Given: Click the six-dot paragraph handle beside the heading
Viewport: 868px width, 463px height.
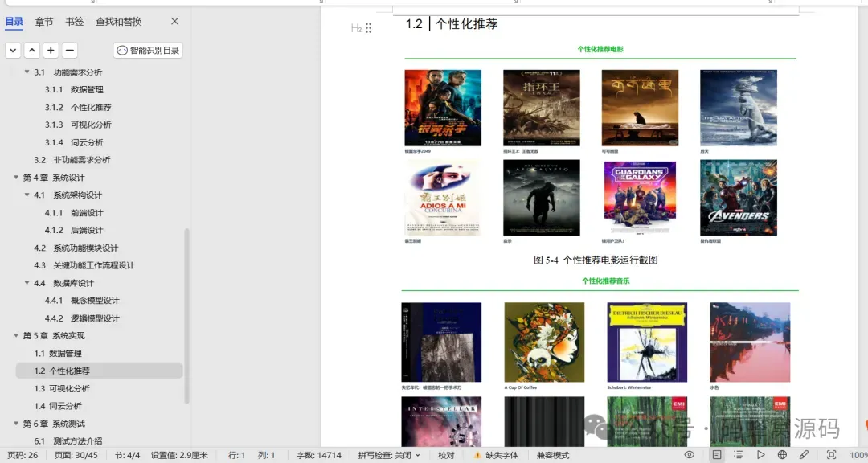Looking at the screenshot, I should coord(369,27).
